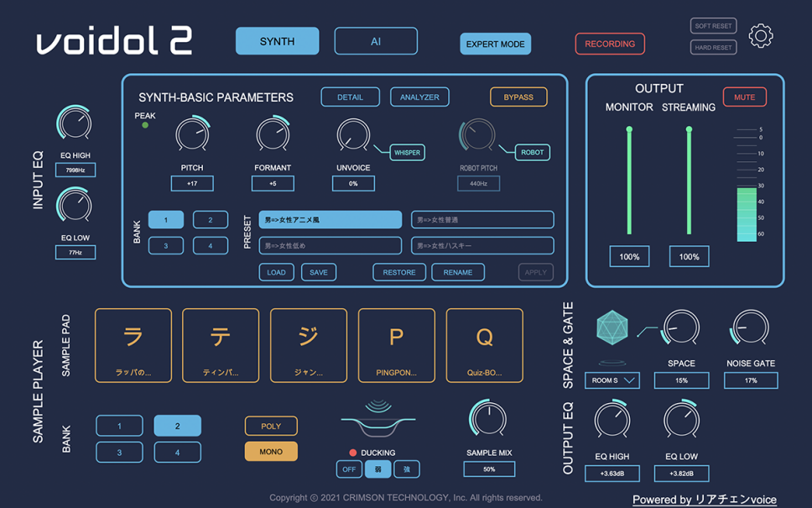Select POLY sample mode
This screenshot has height=508, width=812.
(x=271, y=426)
